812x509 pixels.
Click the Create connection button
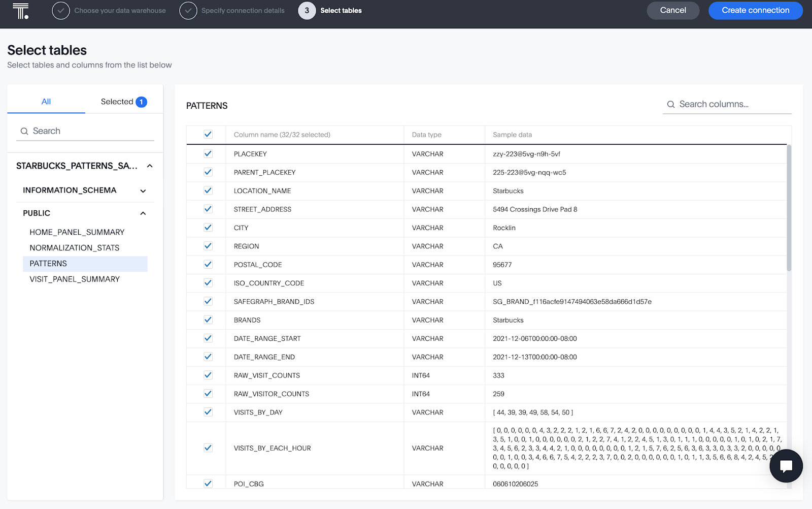(755, 11)
